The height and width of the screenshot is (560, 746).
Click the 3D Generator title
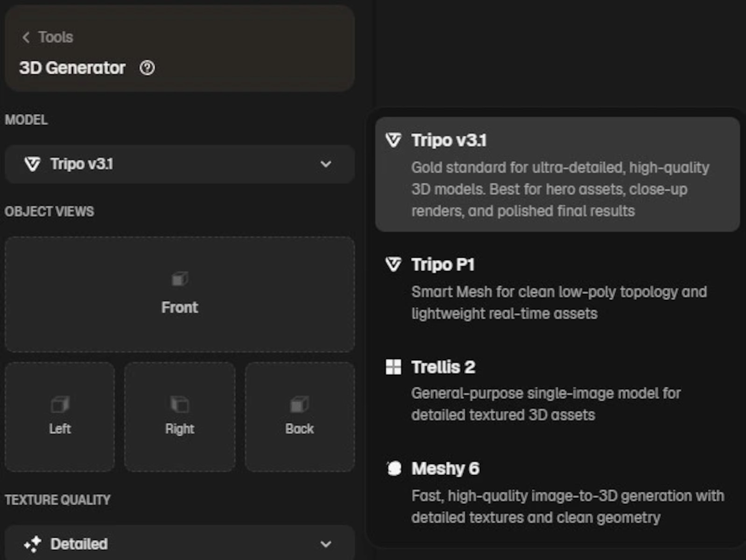point(72,68)
